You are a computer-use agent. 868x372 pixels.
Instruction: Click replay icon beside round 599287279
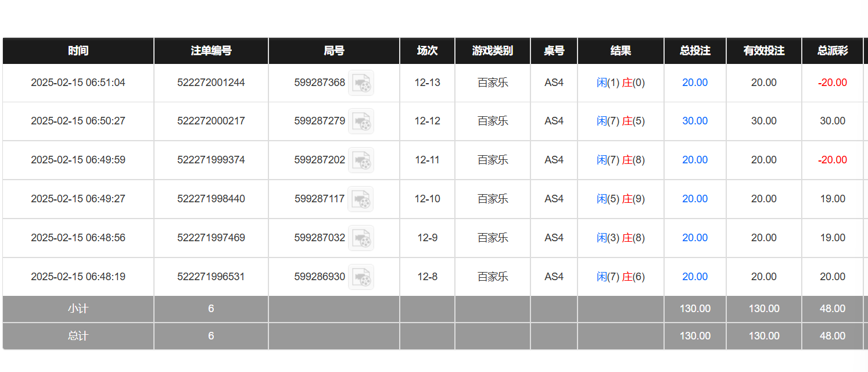click(361, 121)
